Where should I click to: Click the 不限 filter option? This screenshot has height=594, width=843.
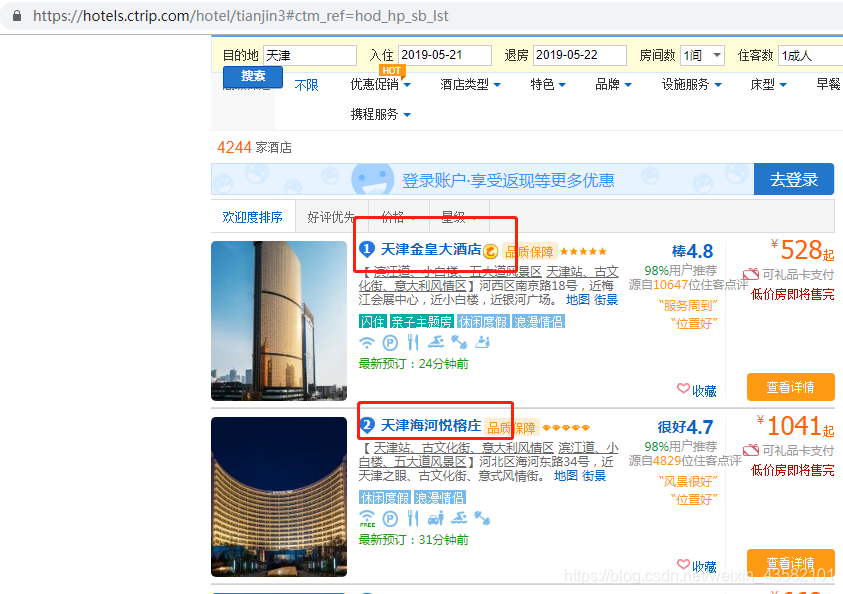[x=306, y=85]
